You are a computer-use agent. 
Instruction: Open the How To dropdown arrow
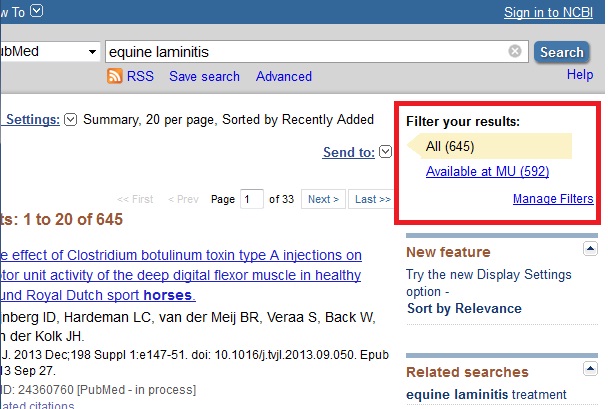click(x=37, y=11)
